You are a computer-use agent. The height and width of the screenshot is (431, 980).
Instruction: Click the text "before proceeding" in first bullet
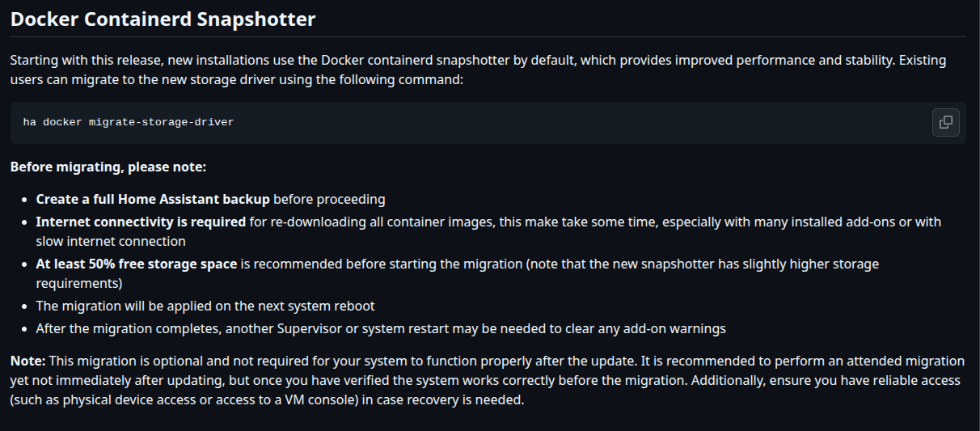[x=329, y=199]
